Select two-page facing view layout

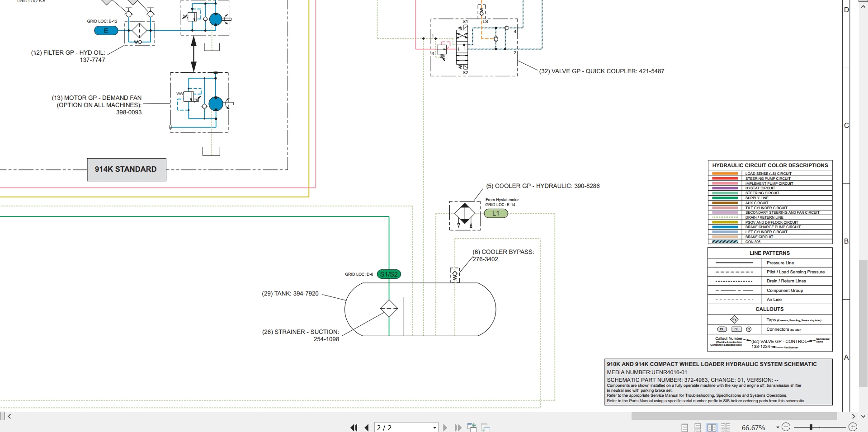pos(712,427)
